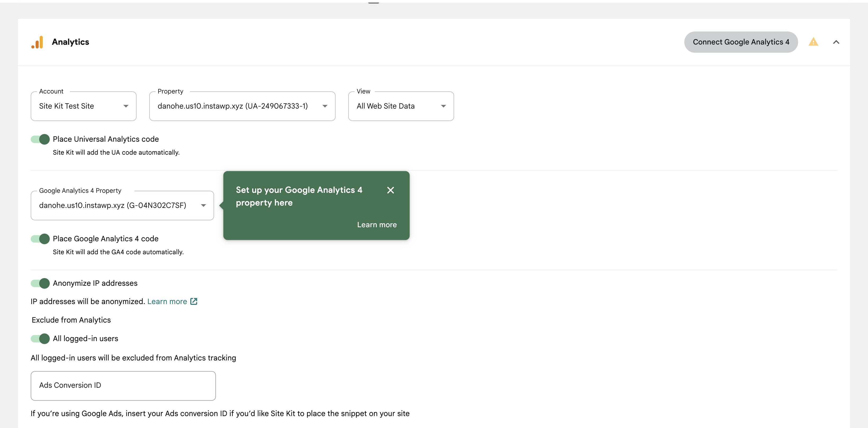Toggle Place Universal Analytics code switch
This screenshot has height=428, width=868.
tap(40, 139)
